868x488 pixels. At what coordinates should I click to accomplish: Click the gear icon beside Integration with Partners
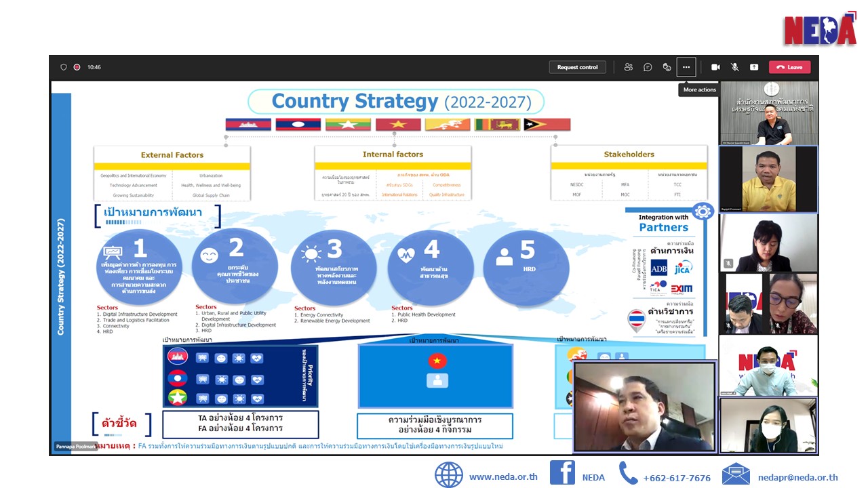pos(703,211)
